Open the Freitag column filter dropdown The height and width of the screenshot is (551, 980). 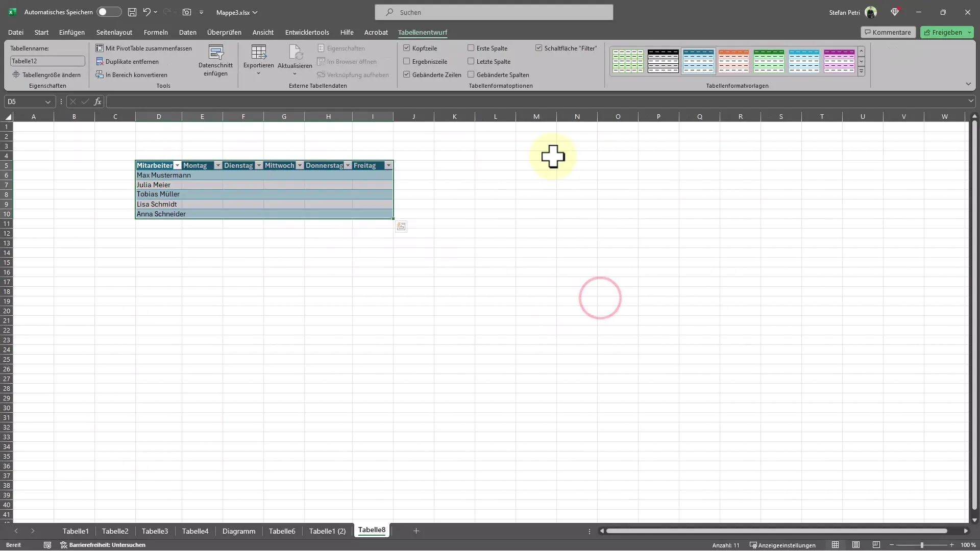[x=388, y=166]
